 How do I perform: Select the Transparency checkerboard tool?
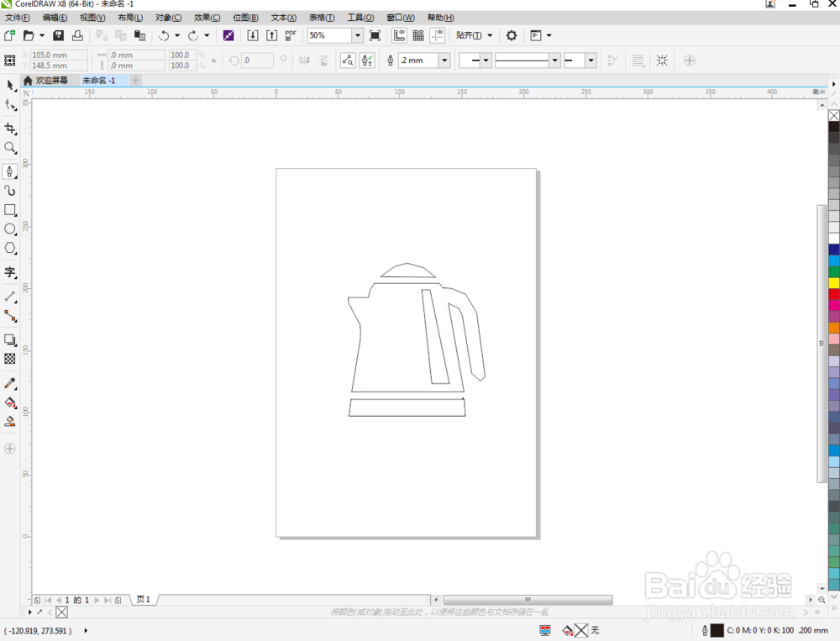pos(10,359)
